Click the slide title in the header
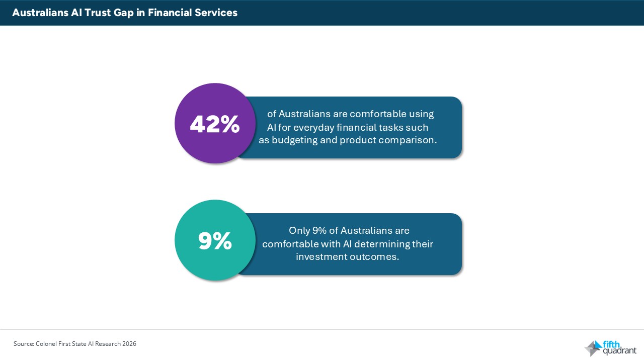644x362 pixels. click(x=125, y=13)
